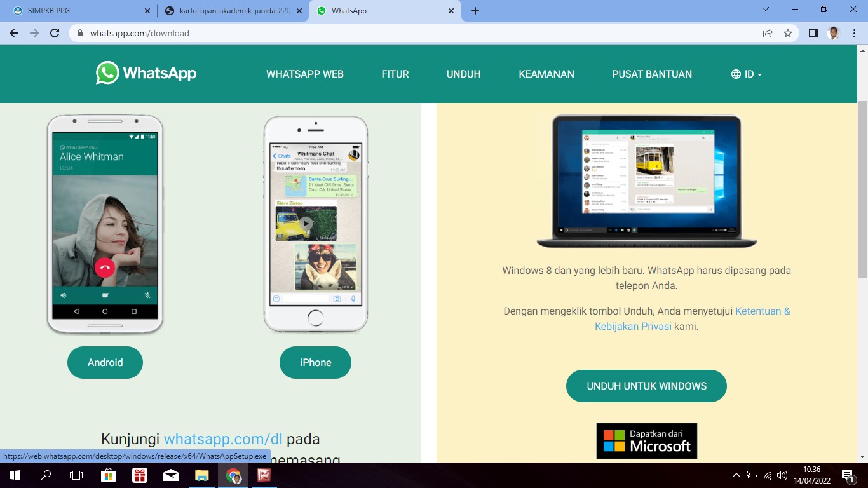The width and height of the screenshot is (868, 488).
Task: Open red gift app on taskbar
Action: click(x=140, y=475)
